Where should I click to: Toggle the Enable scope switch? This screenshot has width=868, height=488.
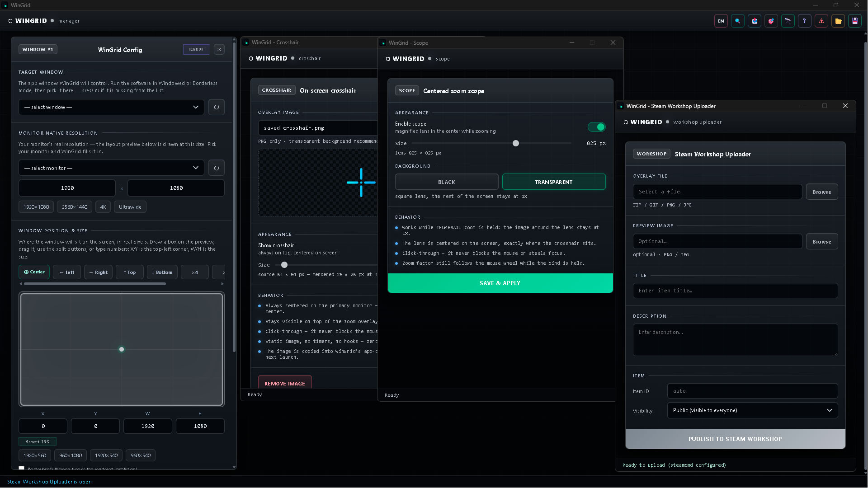(x=597, y=127)
